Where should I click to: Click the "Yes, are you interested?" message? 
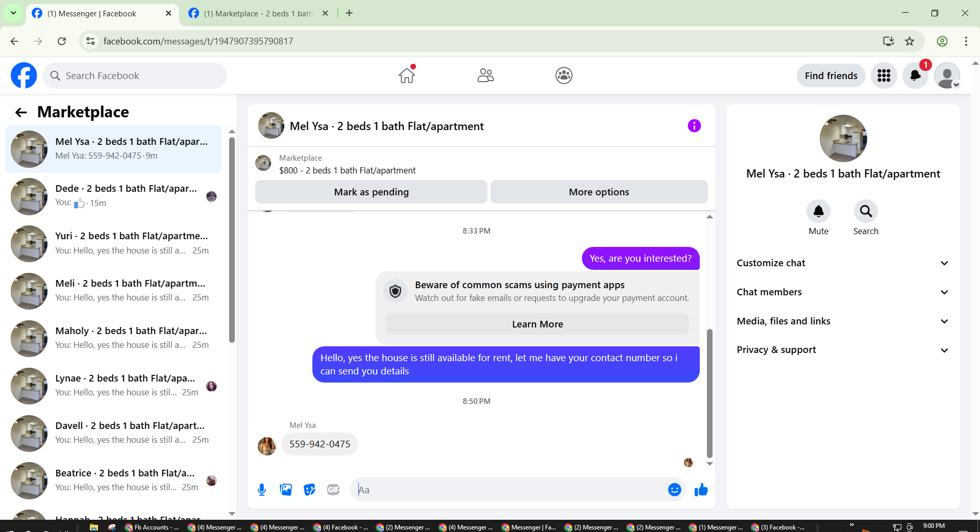(x=641, y=259)
